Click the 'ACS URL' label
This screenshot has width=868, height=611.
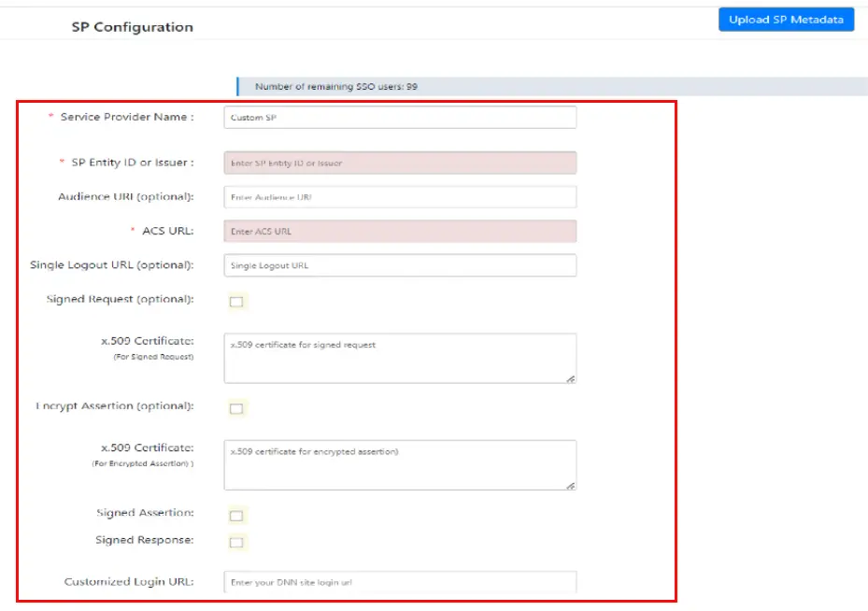pyautogui.click(x=168, y=231)
